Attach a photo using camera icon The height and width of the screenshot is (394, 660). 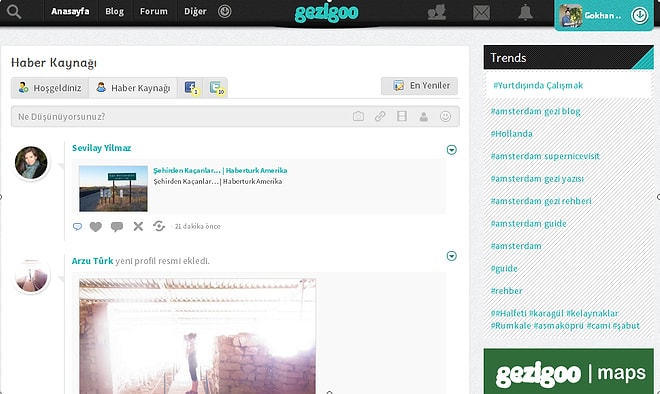point(358,116)
